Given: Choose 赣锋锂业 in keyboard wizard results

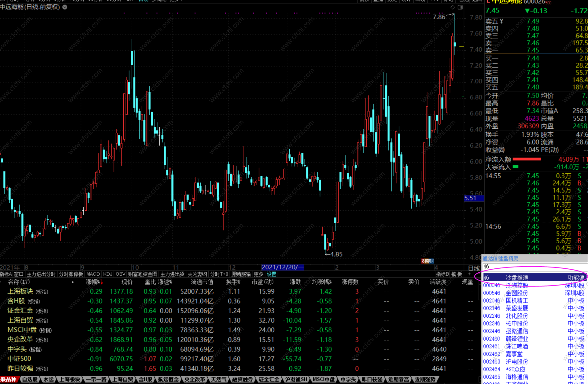Looking at the screenshot, I should [x=517, y=339].
